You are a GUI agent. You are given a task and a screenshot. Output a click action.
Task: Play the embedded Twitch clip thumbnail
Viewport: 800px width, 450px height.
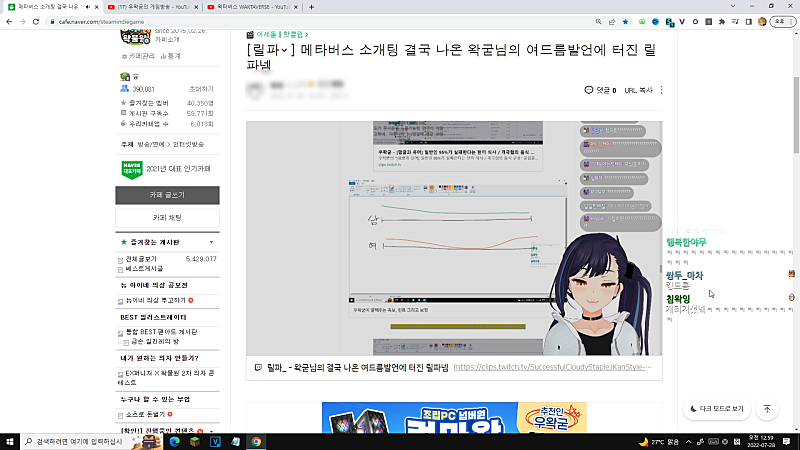(454, 238)
